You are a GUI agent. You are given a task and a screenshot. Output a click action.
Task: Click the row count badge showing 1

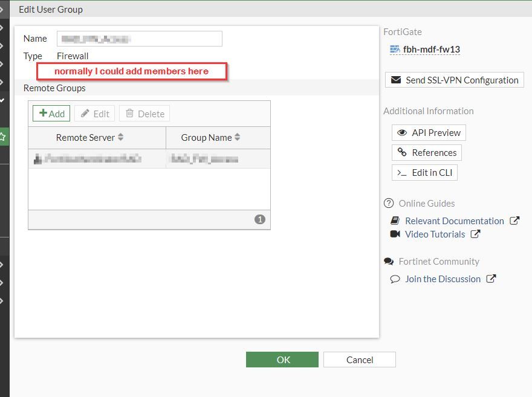point(260,219)
